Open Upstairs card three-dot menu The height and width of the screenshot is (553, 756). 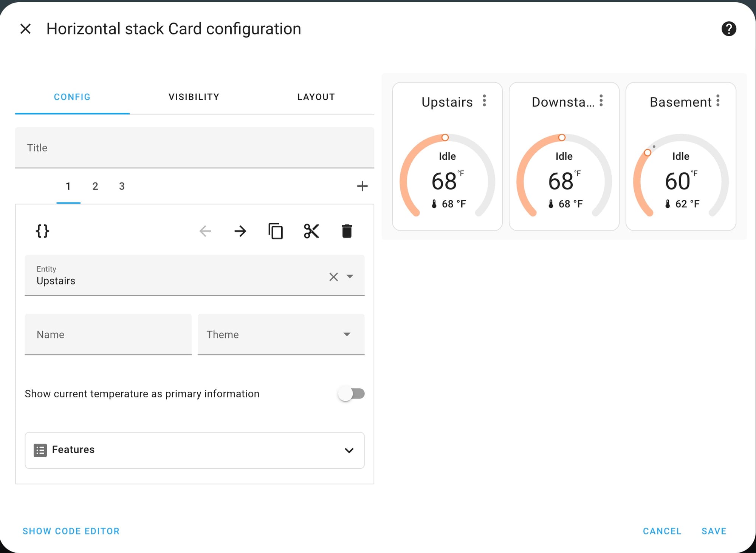point(484,101)
